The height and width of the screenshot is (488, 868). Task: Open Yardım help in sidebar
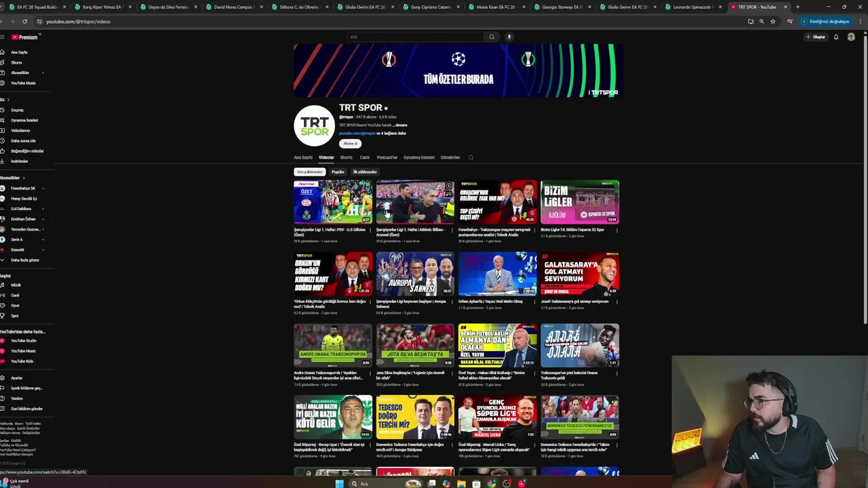16,398
